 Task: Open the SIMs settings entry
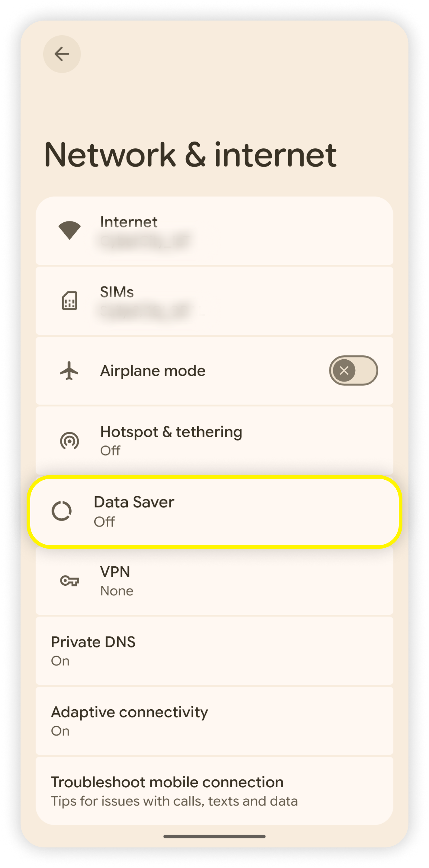(214, 300)
